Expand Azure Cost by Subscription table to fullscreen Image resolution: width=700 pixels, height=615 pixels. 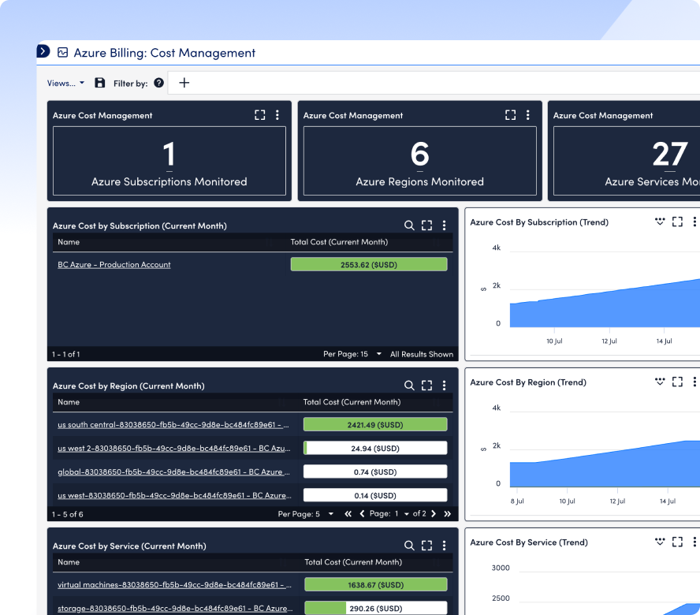(426, 225)
